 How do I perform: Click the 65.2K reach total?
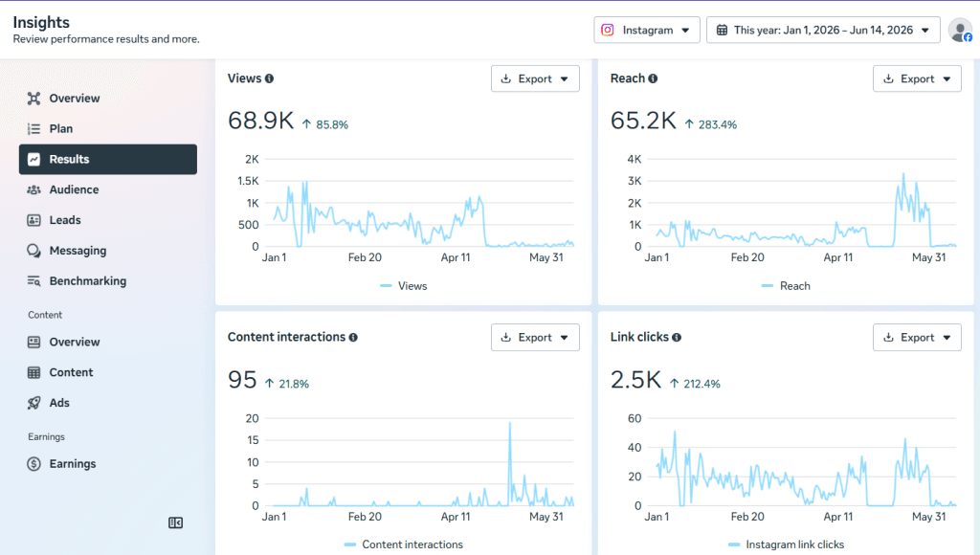643,121
